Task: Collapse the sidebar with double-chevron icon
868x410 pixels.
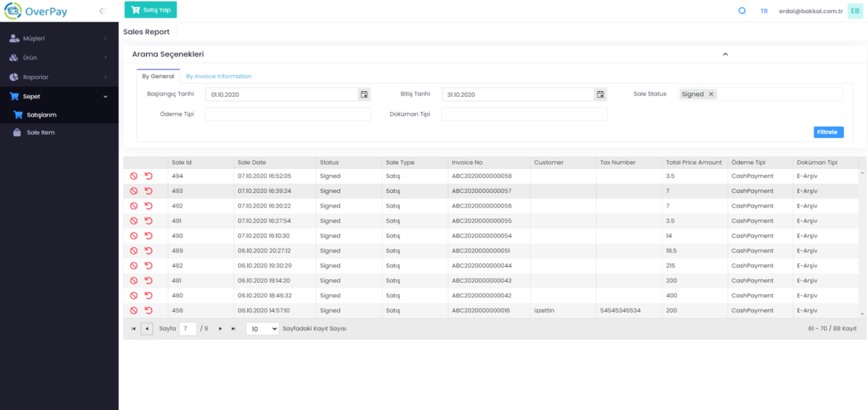Action: pyautogui.click(x=102, y=11)
